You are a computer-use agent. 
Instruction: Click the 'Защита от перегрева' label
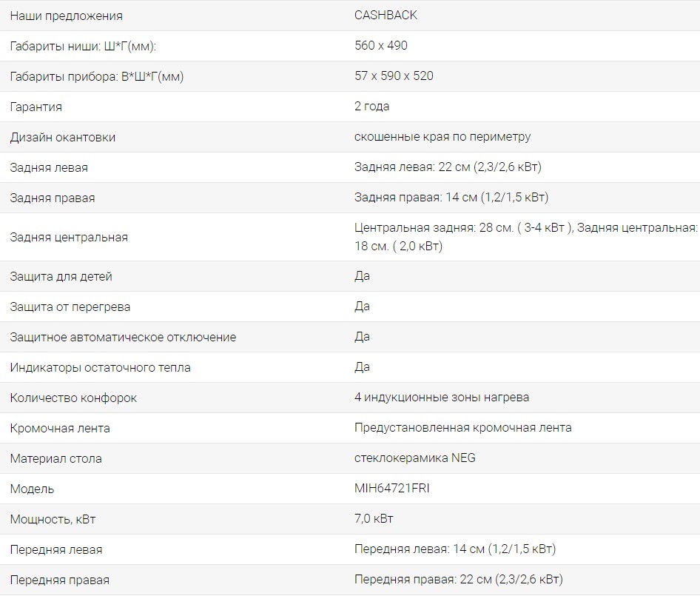pos(70,307)
